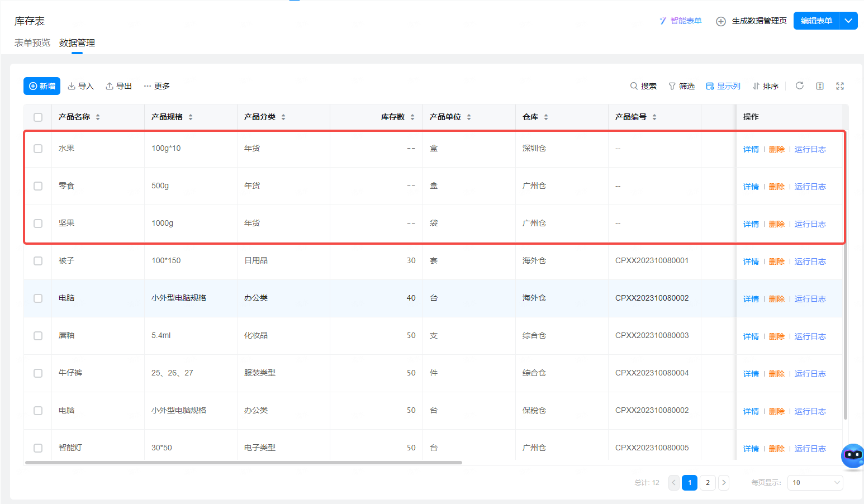864x504 pixels.
Task: Open 运行日志 link for the 被子 row
Action: (x=810, y=261)
